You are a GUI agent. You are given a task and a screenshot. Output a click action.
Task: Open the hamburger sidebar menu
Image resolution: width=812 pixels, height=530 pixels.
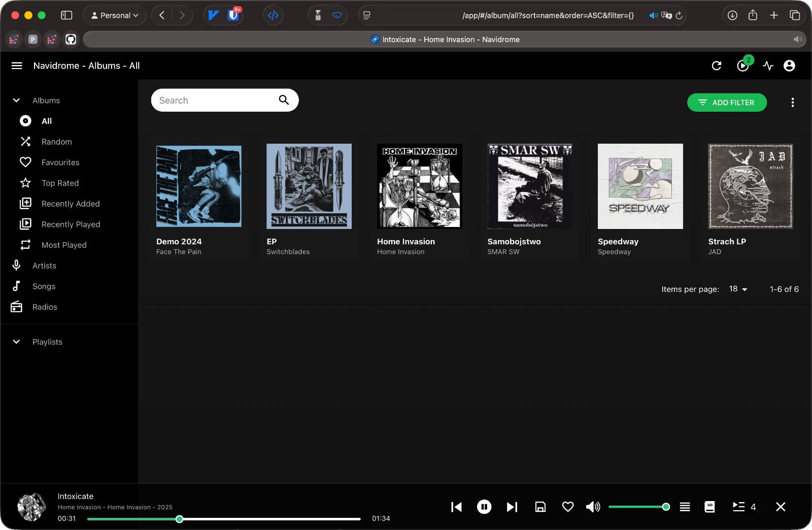17,65
